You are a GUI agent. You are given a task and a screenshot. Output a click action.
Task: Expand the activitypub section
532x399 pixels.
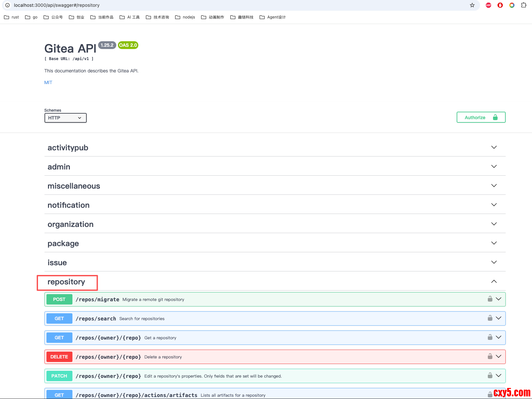click(494, 147)
